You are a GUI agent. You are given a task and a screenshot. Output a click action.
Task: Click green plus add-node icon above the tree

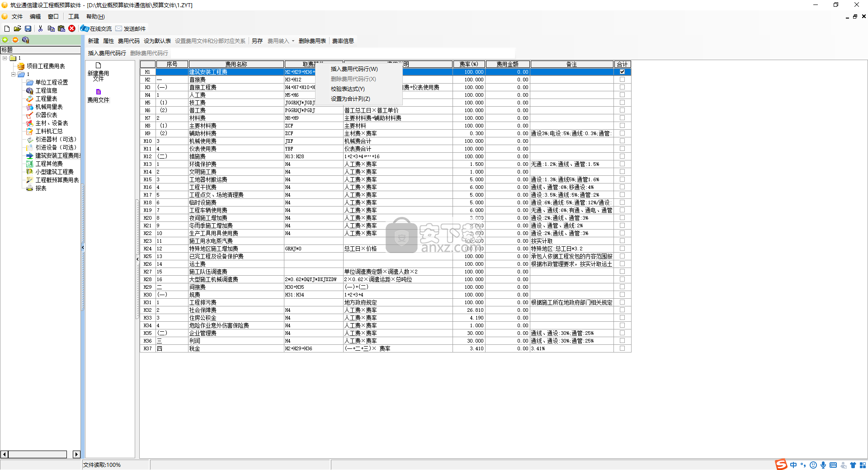click(5, 40)
